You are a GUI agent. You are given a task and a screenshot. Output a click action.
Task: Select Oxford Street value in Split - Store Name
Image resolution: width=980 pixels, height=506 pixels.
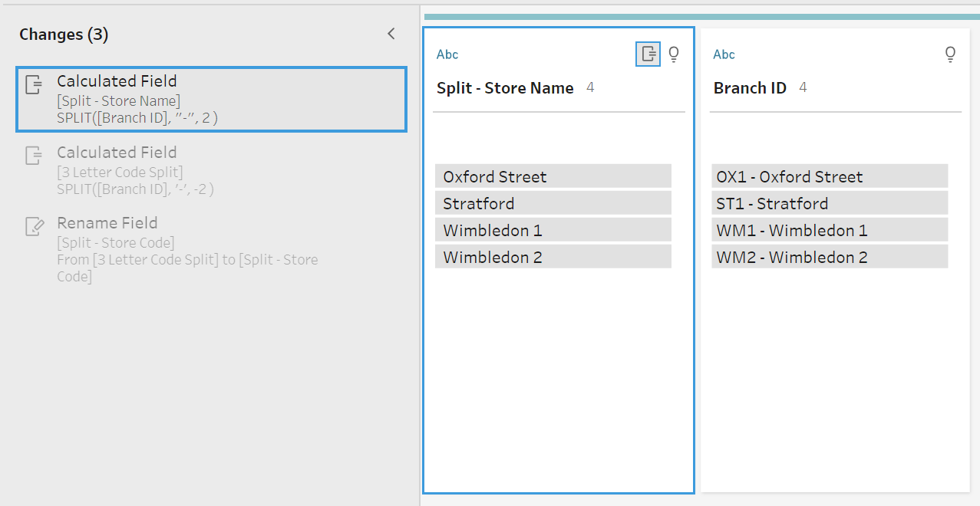click(553, 176)
